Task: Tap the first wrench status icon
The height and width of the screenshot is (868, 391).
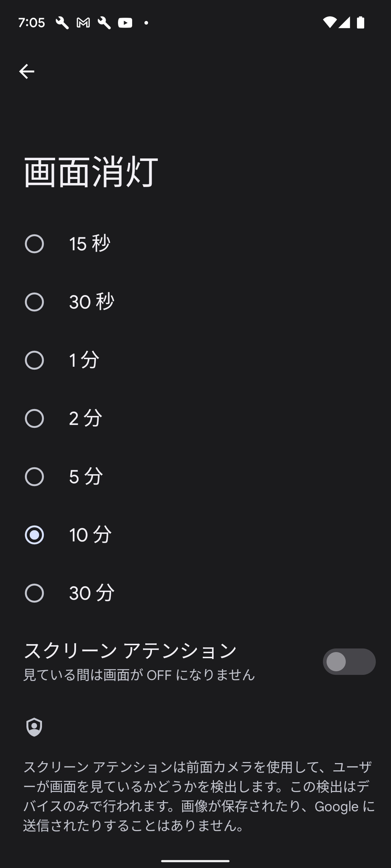Action: pyautogui.click(x=62, y=23)
